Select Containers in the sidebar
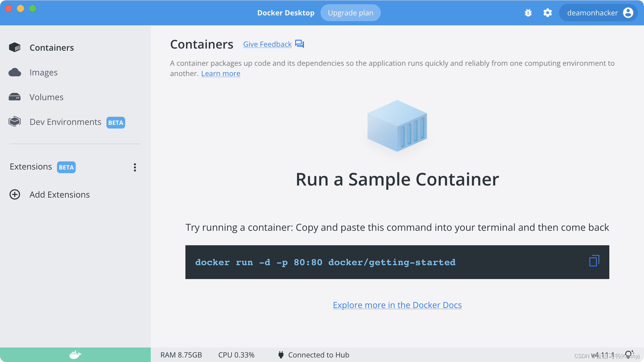 52,48
